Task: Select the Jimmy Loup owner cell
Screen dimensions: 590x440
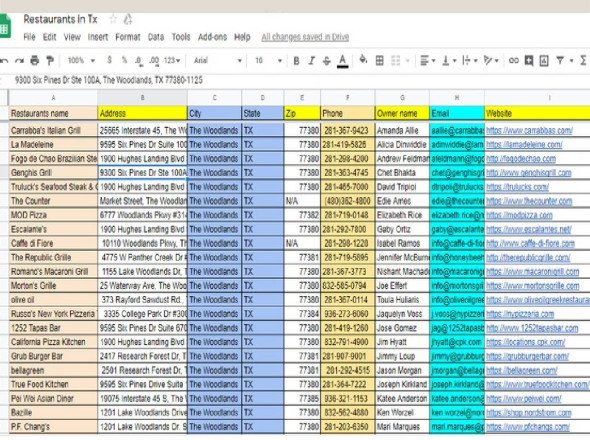Action: click(402, 356)
